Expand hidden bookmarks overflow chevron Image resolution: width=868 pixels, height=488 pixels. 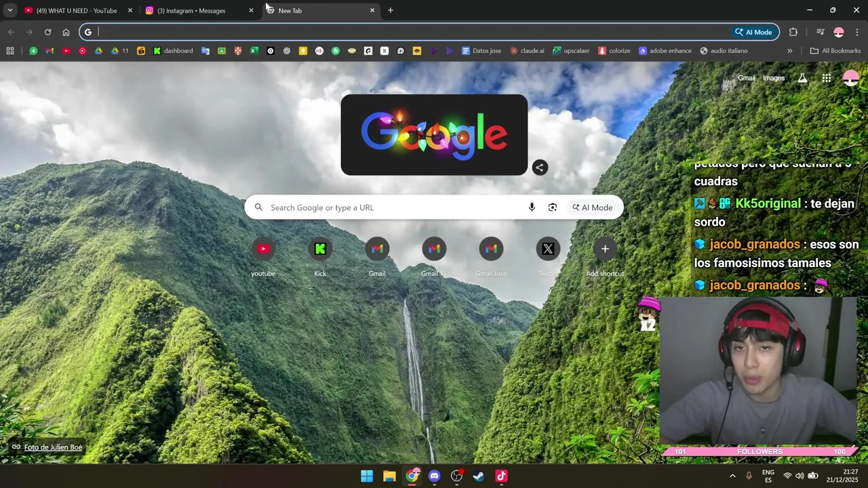(x=789, y=51)
